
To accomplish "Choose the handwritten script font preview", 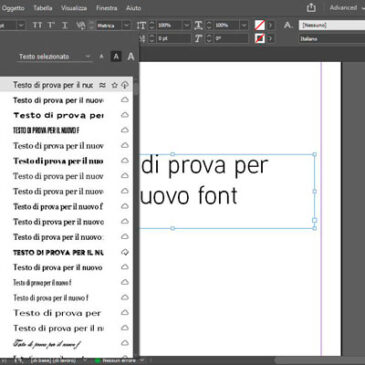I will (x=47, y=343).
